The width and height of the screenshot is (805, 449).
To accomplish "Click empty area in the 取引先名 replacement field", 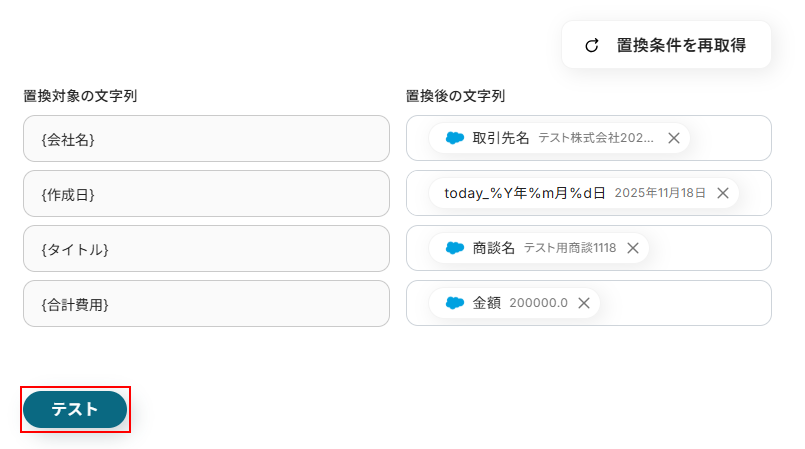I will tap(730, 138).
